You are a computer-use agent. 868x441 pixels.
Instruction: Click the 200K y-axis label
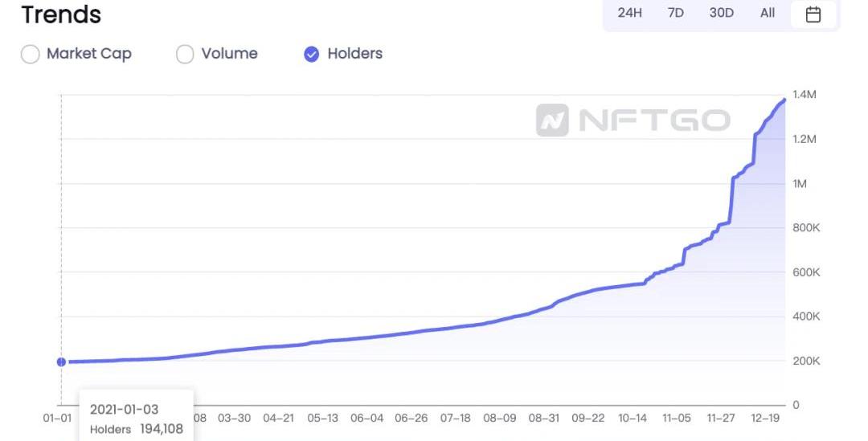pyautogui.click(x=805, y=361)
